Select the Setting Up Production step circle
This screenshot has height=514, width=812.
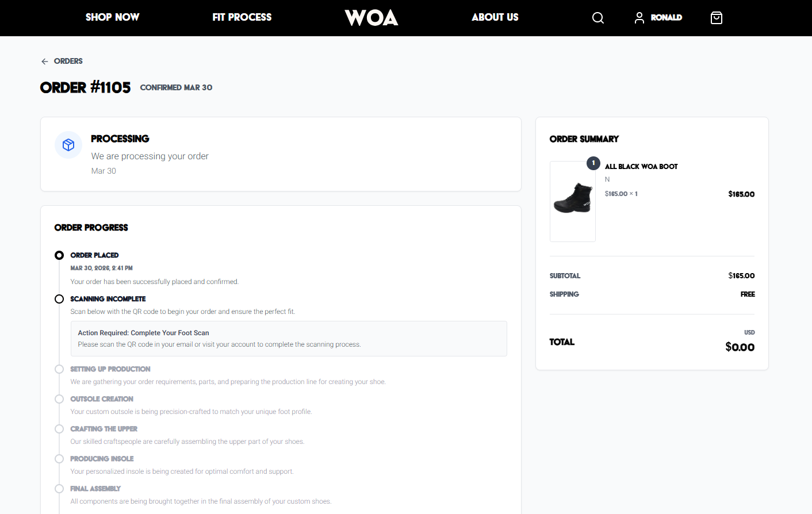pos(59,369)
